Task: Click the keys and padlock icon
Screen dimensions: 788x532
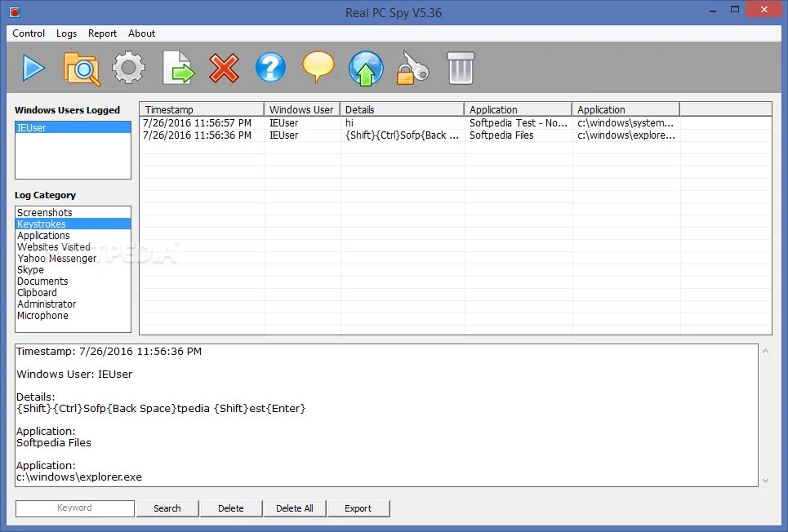Action: [412, 68]
